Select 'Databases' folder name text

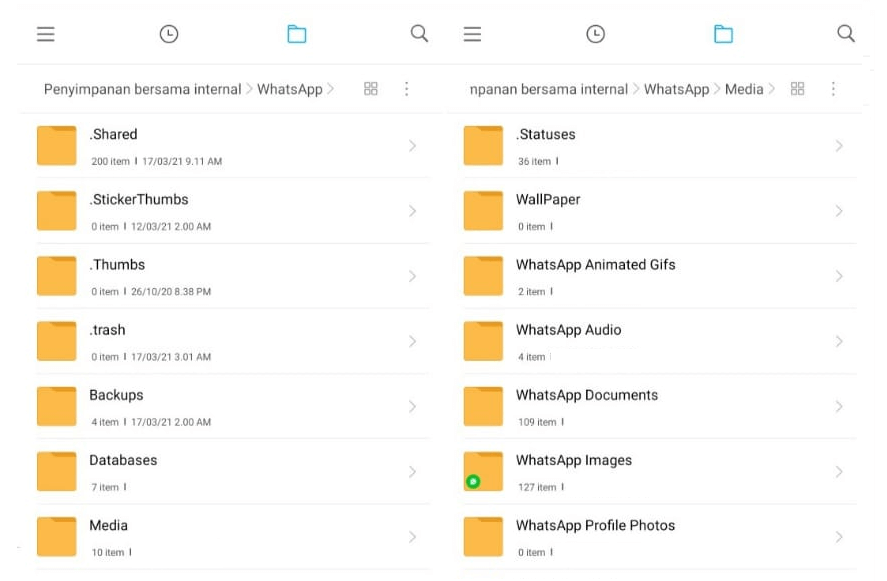click(x=123, y=460)
